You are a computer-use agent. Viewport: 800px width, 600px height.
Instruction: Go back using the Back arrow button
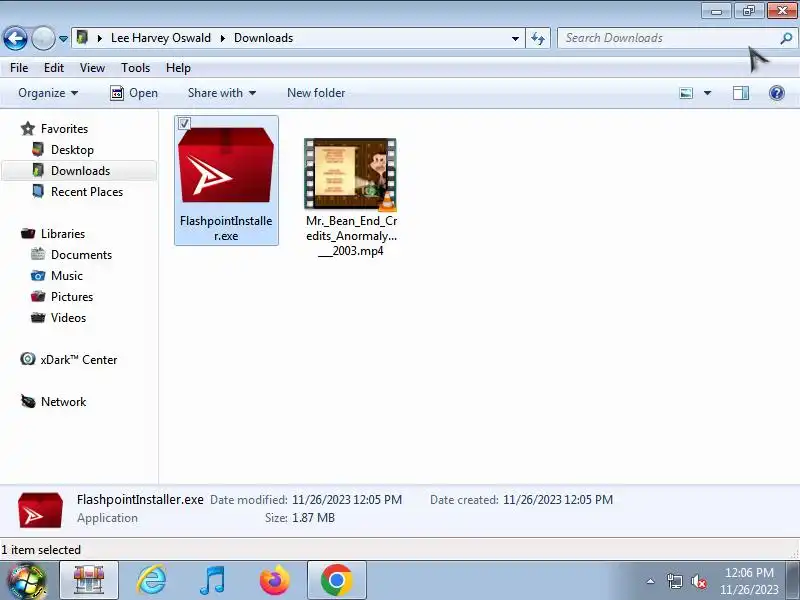15,38
